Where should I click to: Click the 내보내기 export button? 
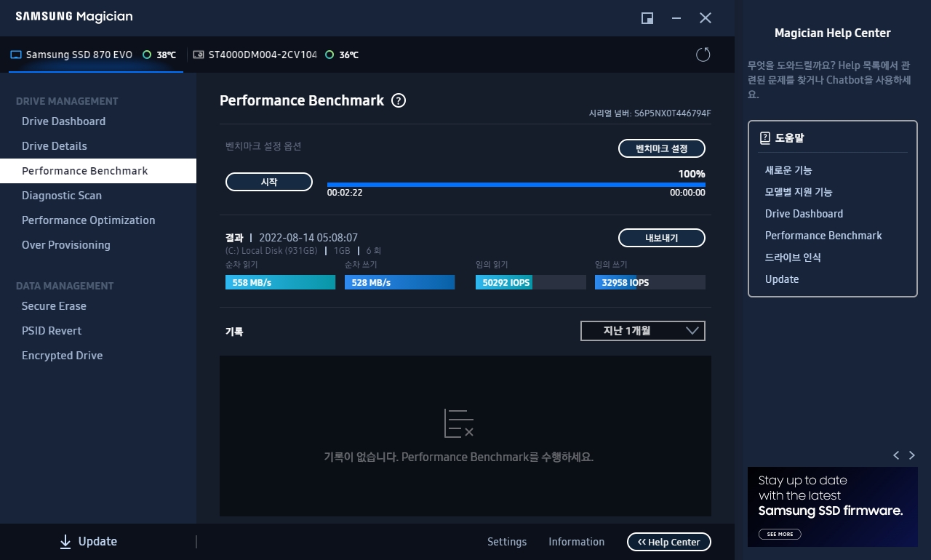(x=662, y=238)
